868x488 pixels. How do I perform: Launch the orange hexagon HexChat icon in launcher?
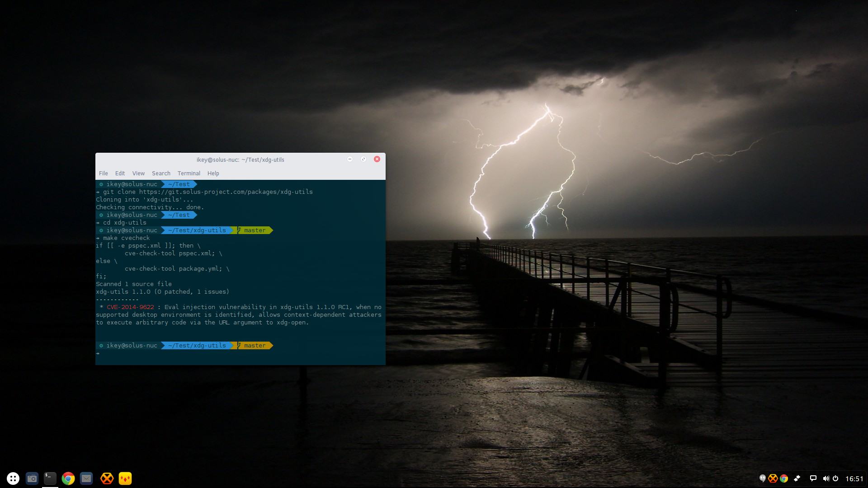(x=107, y=478)
